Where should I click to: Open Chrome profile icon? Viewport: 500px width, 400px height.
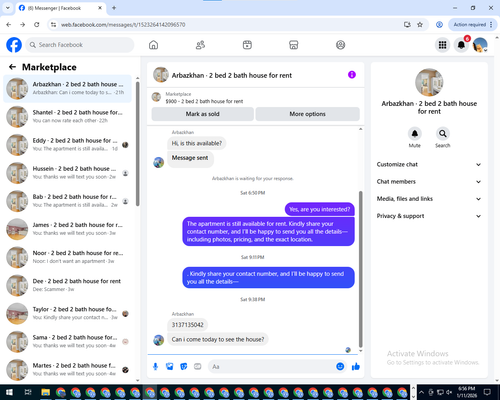tap(439, 24)
